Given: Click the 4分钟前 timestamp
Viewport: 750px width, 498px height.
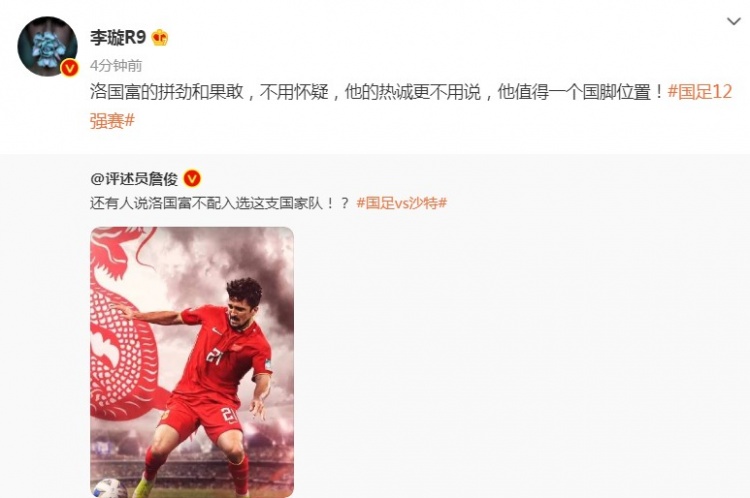Looking at the screenshot, I should pos(116,66).
